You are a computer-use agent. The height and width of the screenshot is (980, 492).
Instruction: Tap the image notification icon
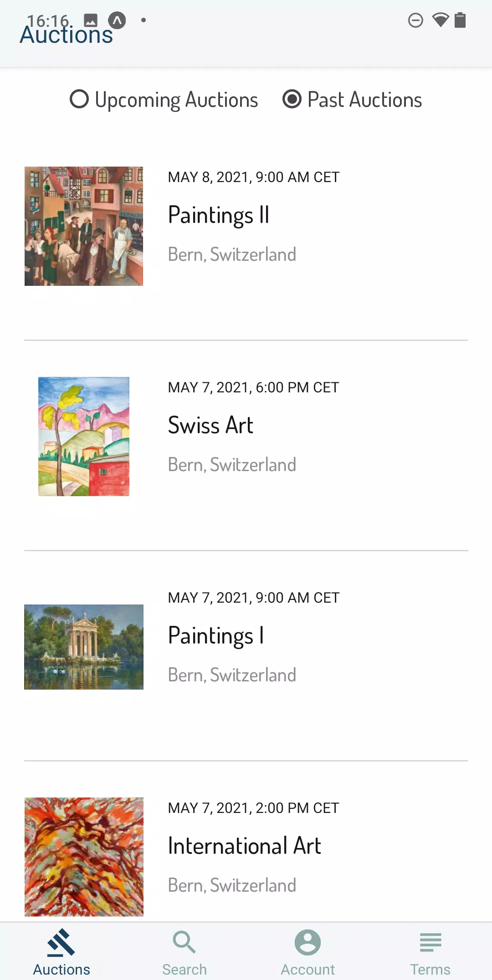[91, 20]
